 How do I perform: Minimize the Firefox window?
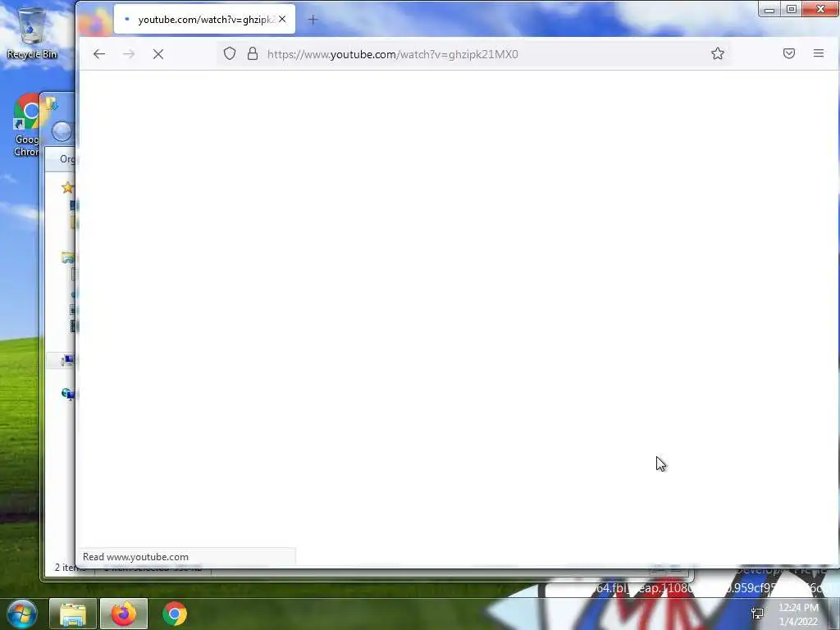click(x=769, y=9)
